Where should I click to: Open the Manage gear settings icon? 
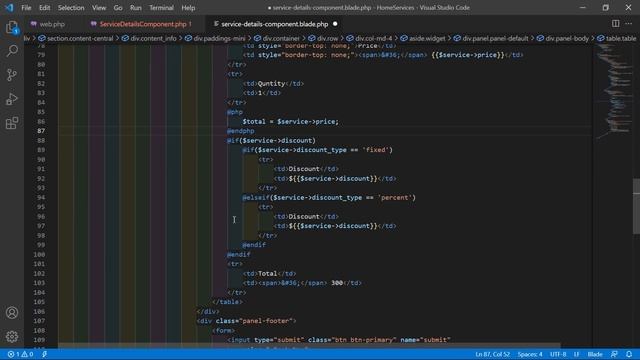(x=12, y=336)
